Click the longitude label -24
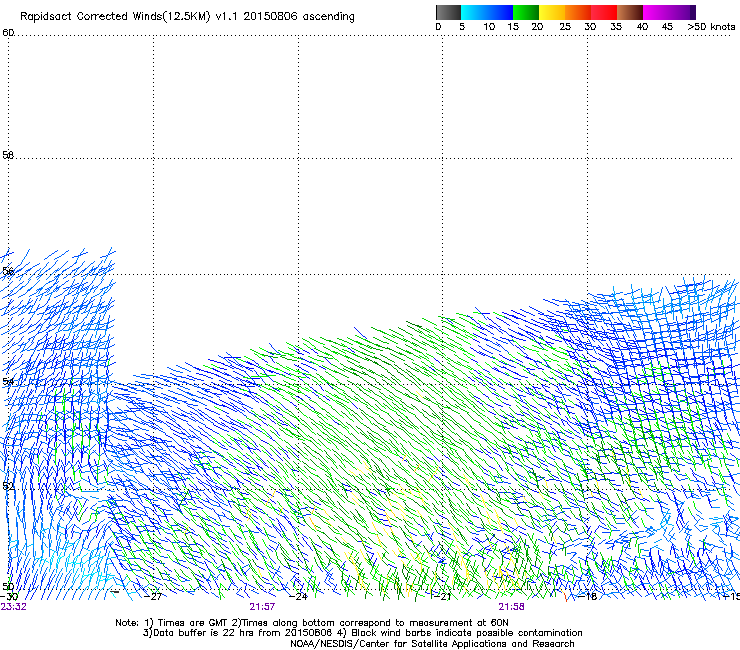The width and height of the screenshot is (740, 650). [298, 597]
